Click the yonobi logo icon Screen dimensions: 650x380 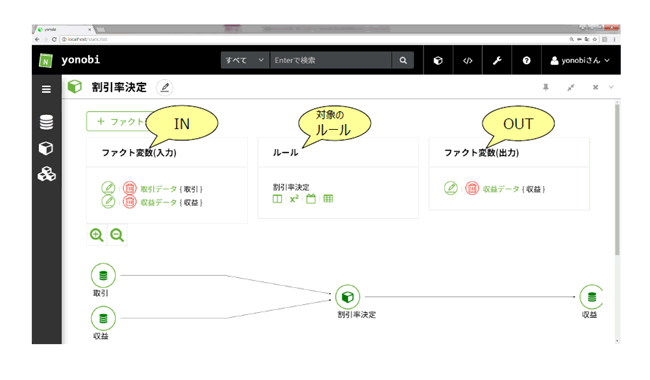(46, 61)
